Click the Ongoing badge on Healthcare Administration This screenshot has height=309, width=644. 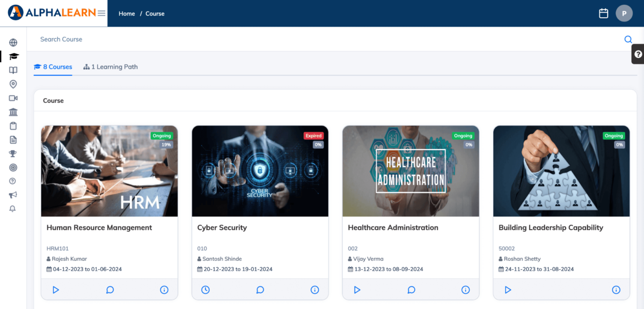(x=463, y=136)
